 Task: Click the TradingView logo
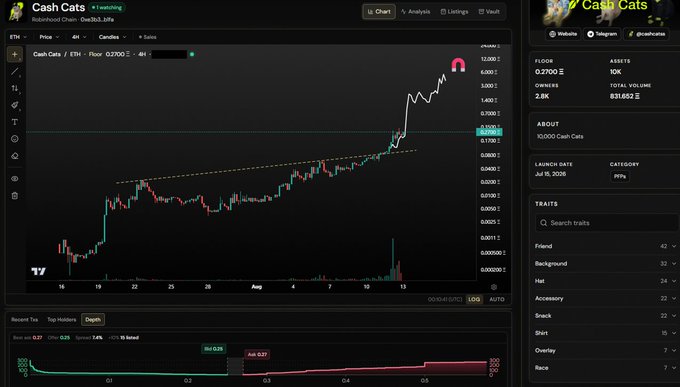pos(38,272)
